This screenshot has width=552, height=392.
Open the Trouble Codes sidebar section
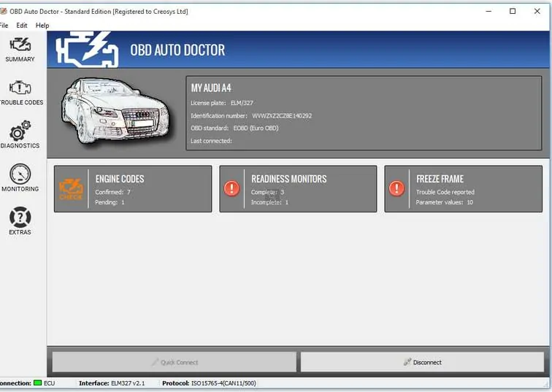tap(20, 93)
